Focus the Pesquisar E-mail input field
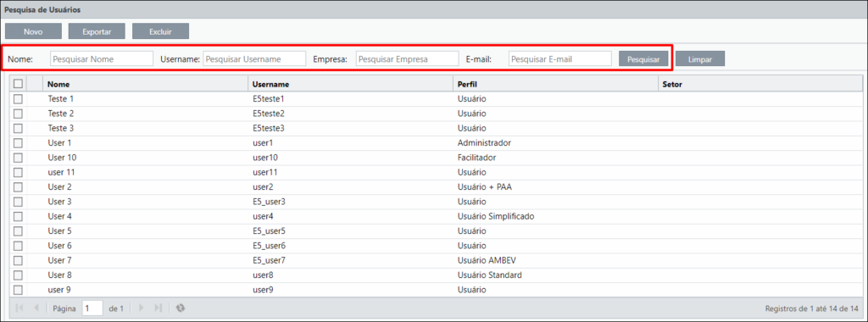Viewport: 868px width, 322px height. (560, 58)
